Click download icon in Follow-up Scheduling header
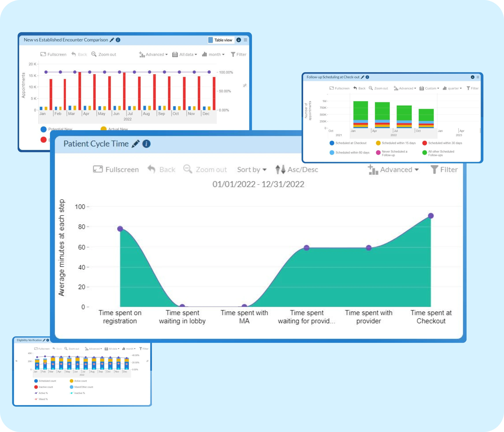Screen dimensions: 504x432 pyautogui.click(x=472, y=77)
